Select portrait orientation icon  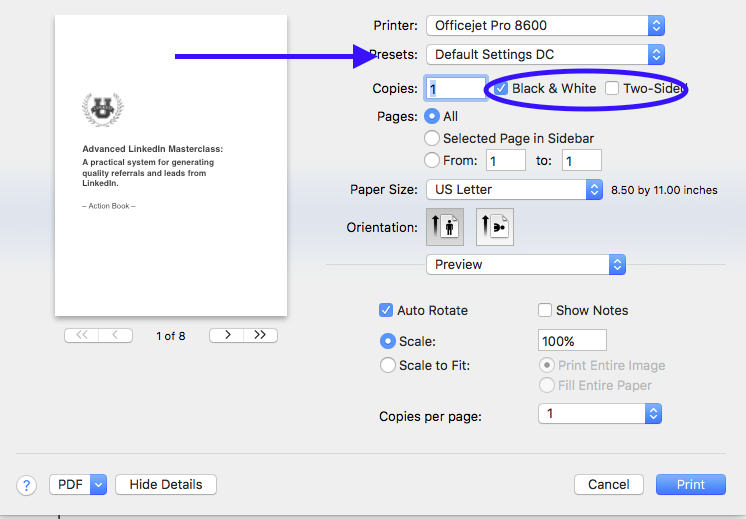click(x=445, y=227)
